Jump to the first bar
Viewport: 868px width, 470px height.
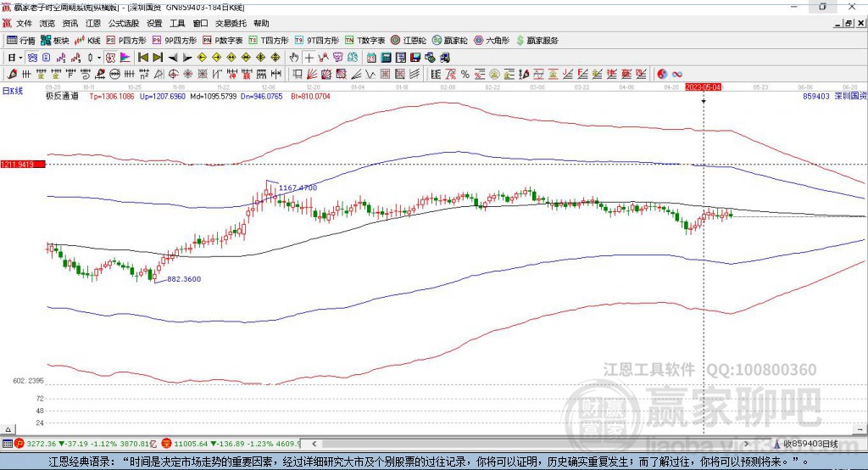142,58
